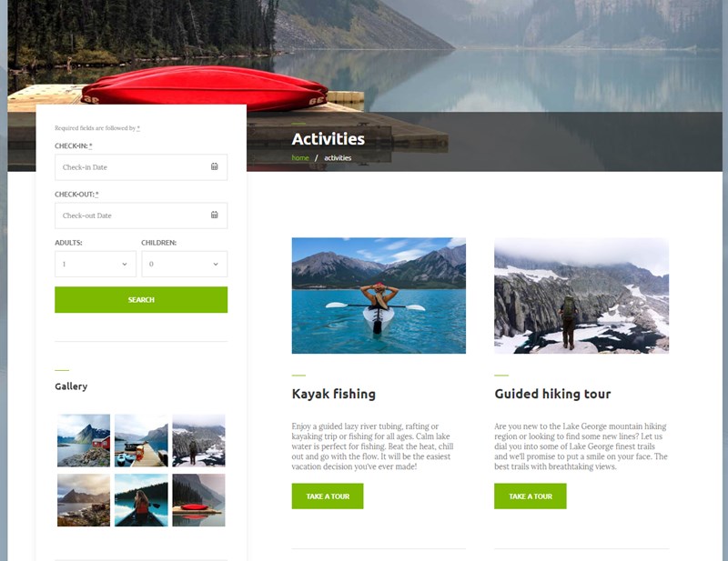Follow the home breadcrumb link
Image resolution: width=728 pixels, height=561 pixels.
coord(300,158)
